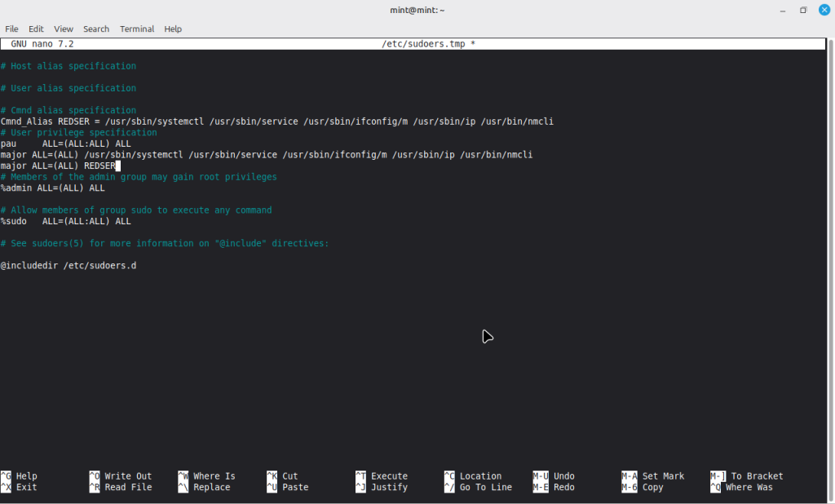The width and height of the screenshot is (835, 504).
Task: Place cursor on the @includedir /etc/sudoers.d line
Action: (x=68, y=266)
